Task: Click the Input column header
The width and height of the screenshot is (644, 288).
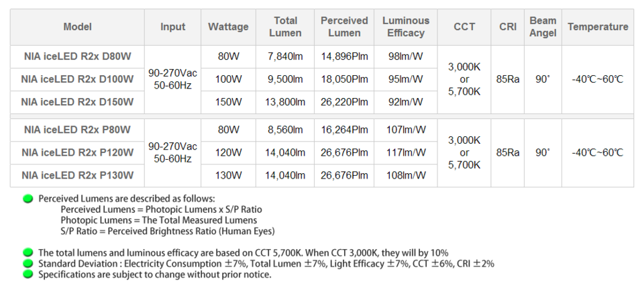Action: [172, 27]
